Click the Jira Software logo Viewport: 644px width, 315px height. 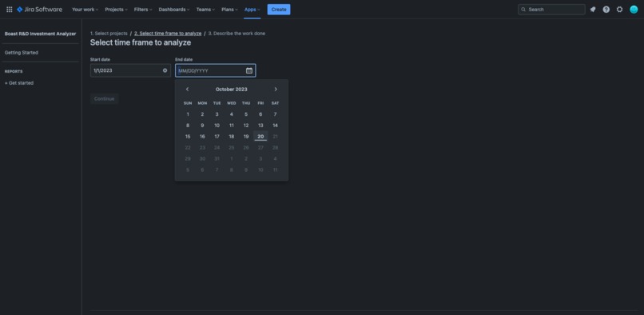pos(39,10)
